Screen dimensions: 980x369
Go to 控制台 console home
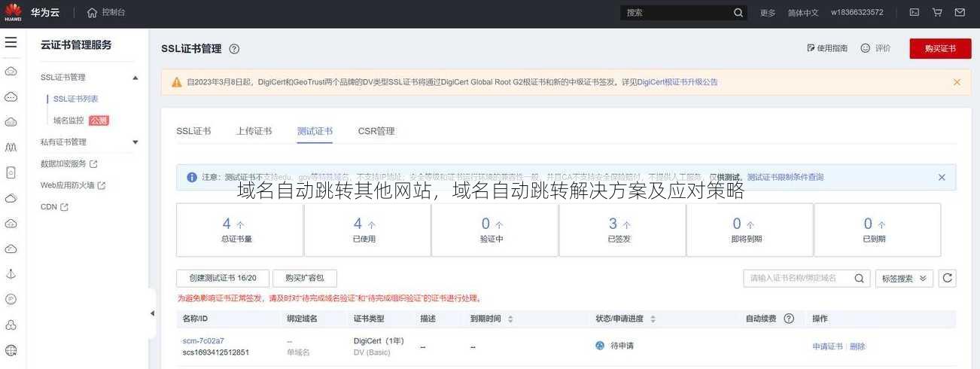click(106, 12)
